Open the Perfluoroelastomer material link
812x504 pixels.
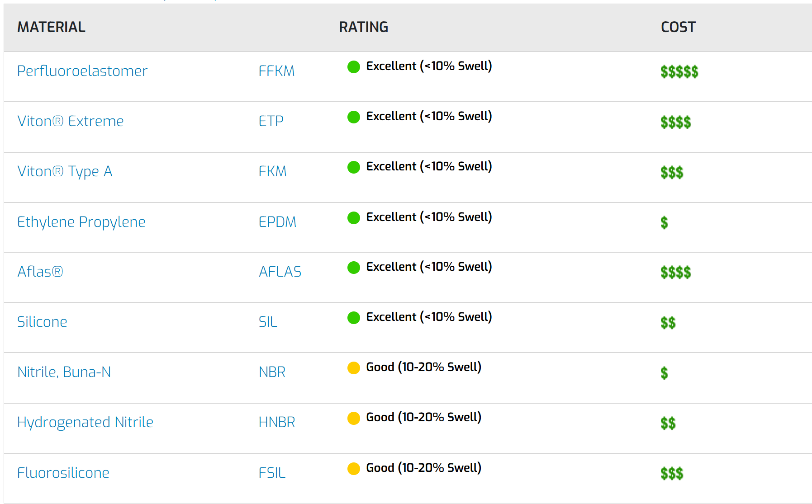(x=82, y=71)
